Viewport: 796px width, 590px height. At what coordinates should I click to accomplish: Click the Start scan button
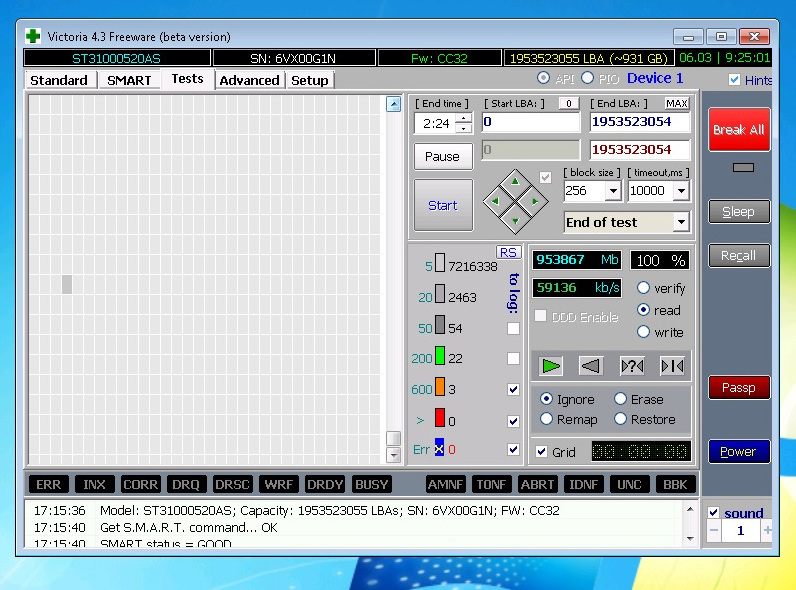click(443, 205)
